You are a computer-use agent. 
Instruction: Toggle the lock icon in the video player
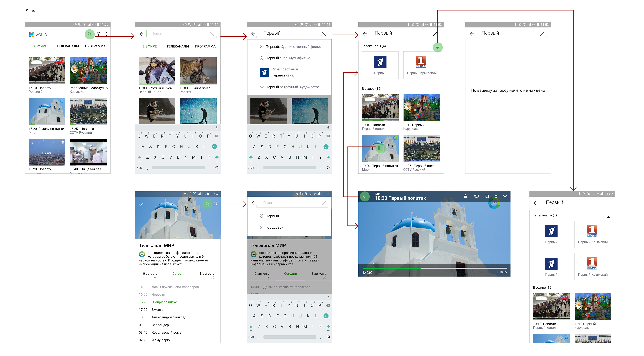(465, 196)
